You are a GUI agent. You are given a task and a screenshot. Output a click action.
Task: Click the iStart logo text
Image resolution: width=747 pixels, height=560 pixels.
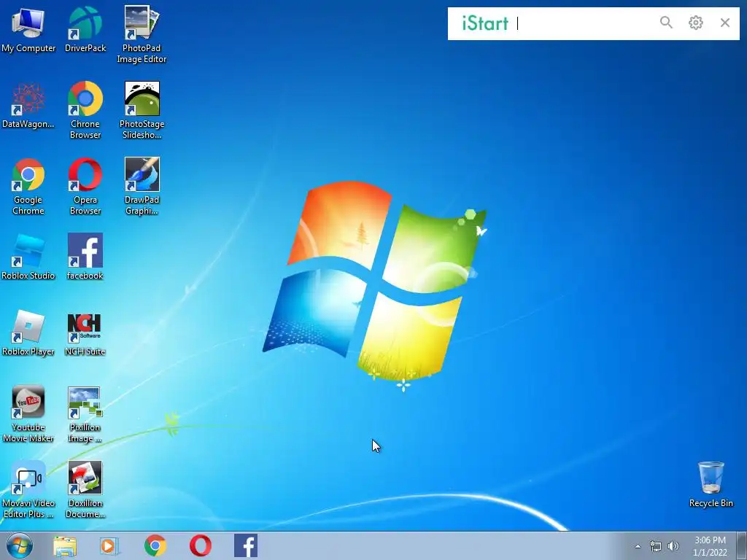tap(485, 23)
